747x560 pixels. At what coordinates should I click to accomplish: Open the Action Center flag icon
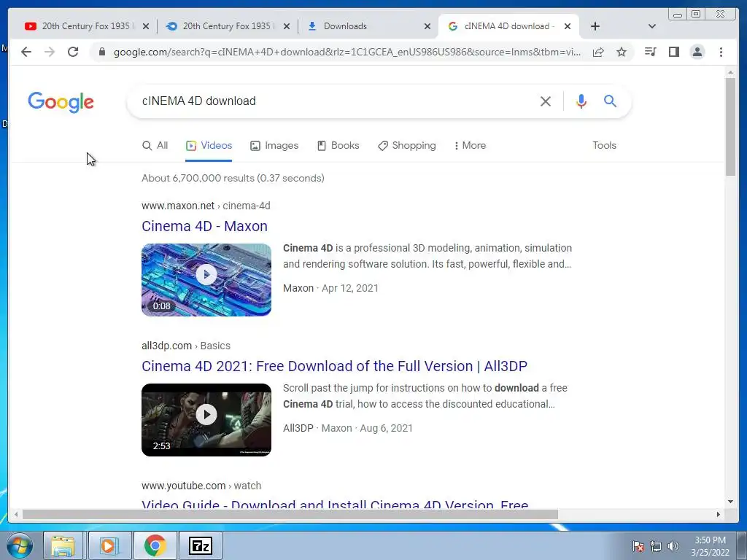tap(638, 546)
